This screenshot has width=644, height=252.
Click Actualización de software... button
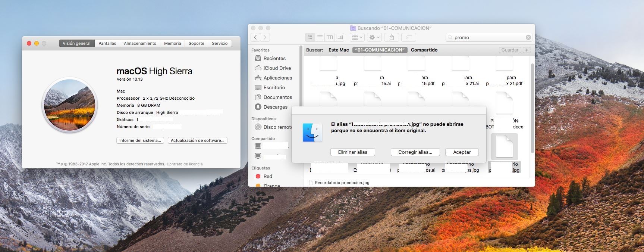pyautogui.click(x=198, y=140)
